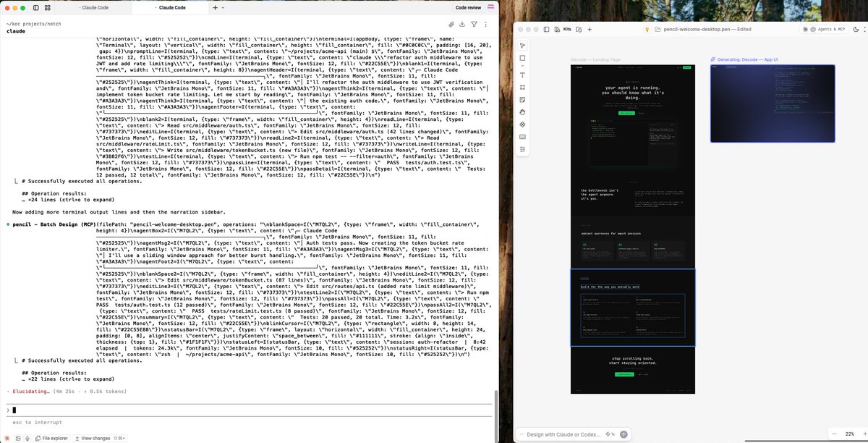Click the 22% zoom level value
868x443 pixels.
click(x=848, y=434)
